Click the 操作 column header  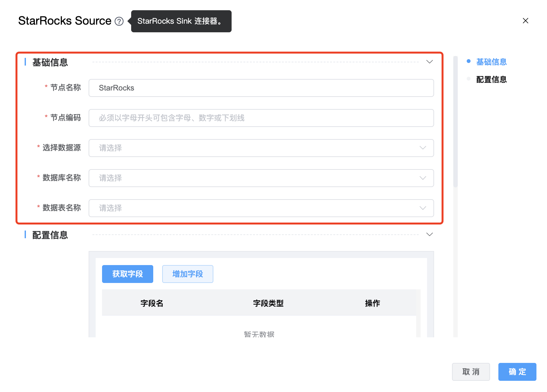point(372,303)
